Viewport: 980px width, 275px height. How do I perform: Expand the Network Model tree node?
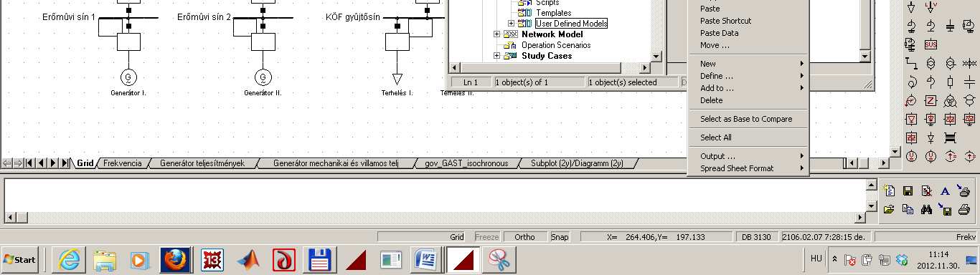point(496,34)
